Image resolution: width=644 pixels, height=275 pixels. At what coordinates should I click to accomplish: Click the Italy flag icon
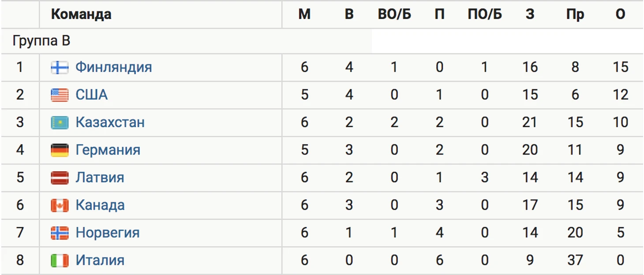coord(60,260)
